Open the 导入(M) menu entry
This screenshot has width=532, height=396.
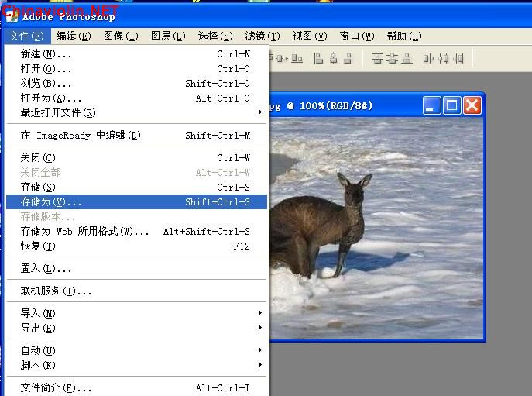click(136, 313)
